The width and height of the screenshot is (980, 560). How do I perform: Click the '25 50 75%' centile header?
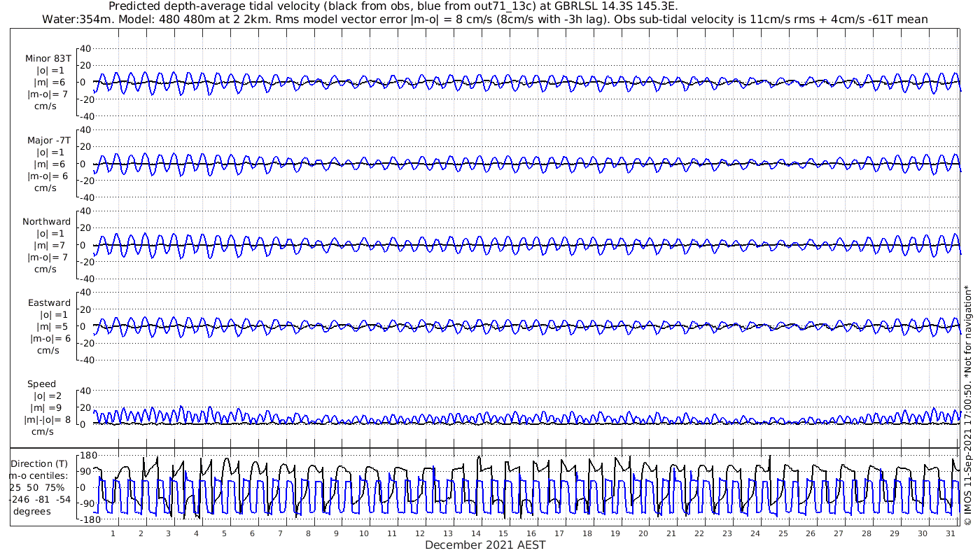(x=38, y=488)
